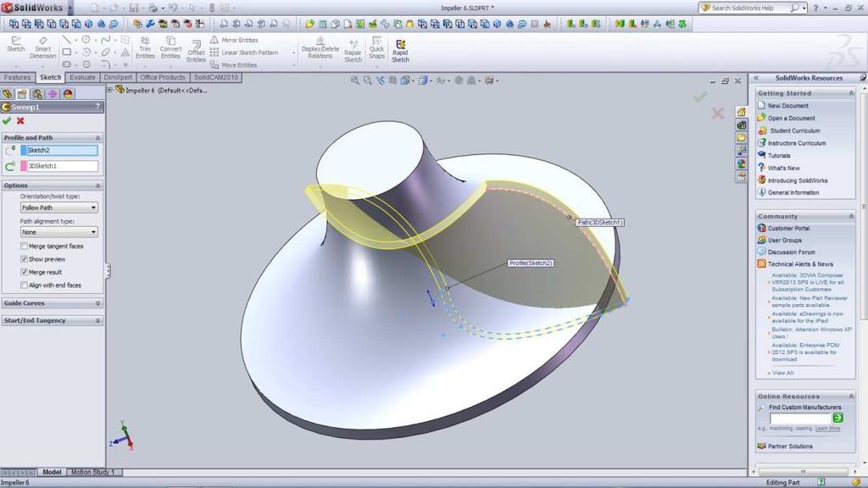Open the DisplayManager tab icon
Viewport: 868px width, 488px height.
tap(68, 94)
